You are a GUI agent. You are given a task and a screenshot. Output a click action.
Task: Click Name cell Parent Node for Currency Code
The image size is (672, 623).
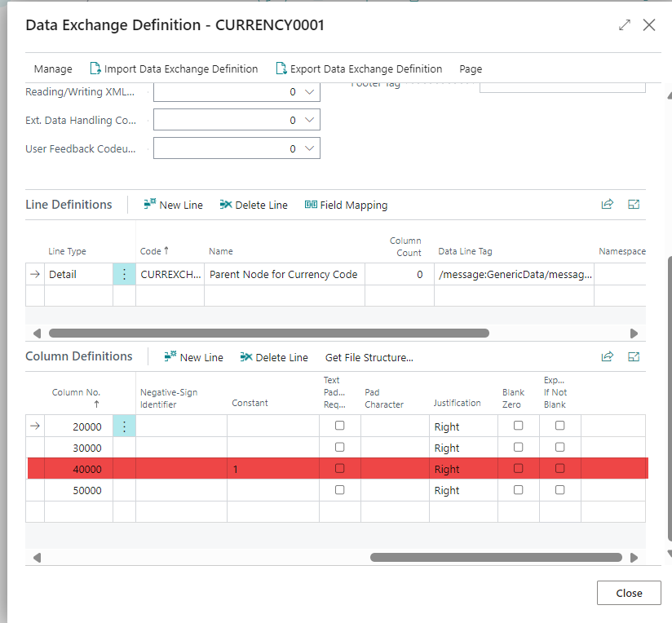point(285,274)
